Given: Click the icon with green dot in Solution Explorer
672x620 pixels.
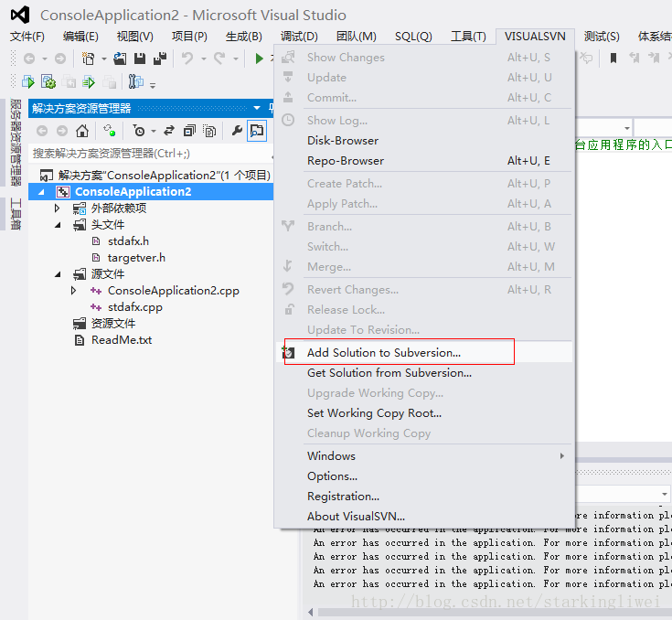Looking at the screenshot, I should (110, 131).
